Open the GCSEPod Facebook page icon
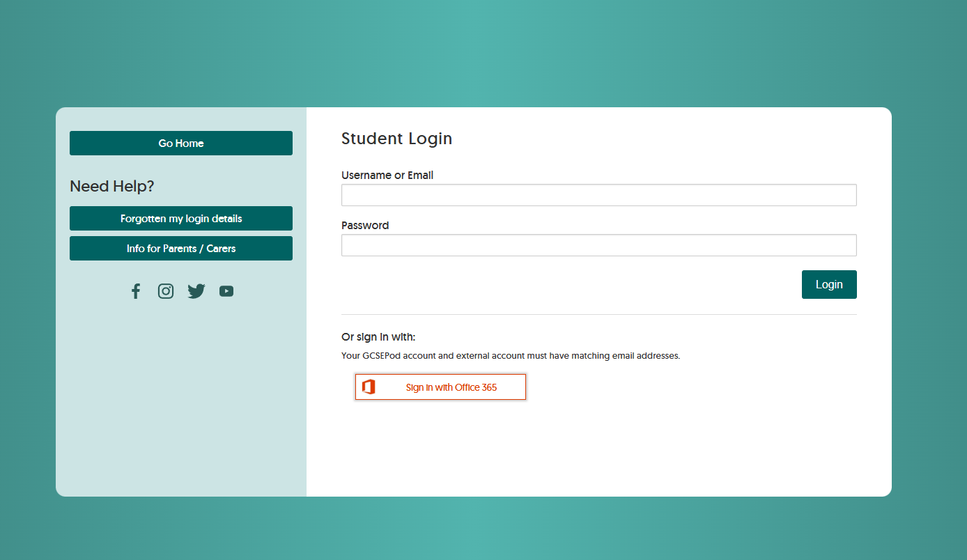The width and height of the screenshot is (967, 560). coord(135,290)
